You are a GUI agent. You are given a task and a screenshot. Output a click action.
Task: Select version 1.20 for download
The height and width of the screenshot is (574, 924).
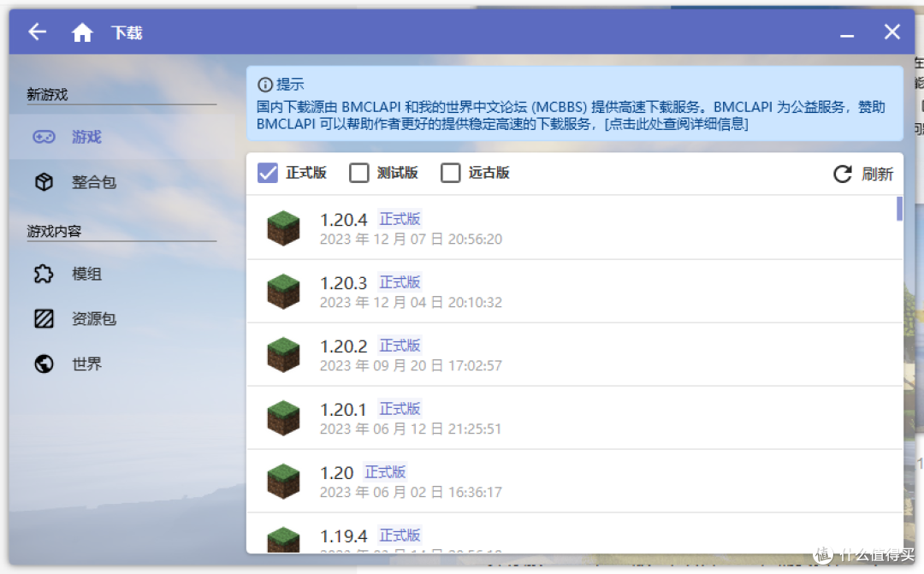(575, 481)
